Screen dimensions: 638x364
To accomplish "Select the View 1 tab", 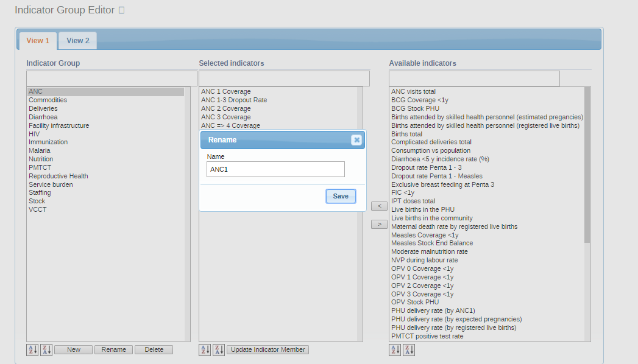I will pyautogui.click(x=38, y=41).
